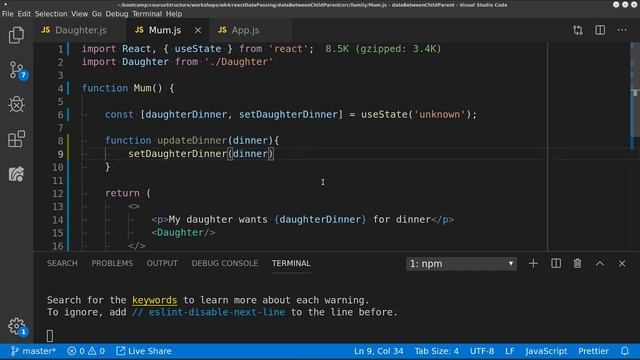Click './Daughter' import path on line 2
Screen dimensions: 640x360
click(x=239, y=62)
